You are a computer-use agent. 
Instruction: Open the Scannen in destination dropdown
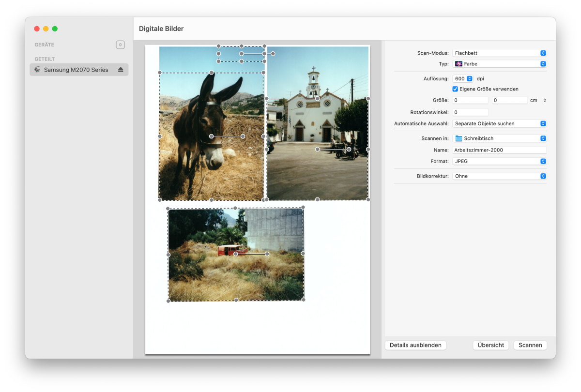pos(500,138)
